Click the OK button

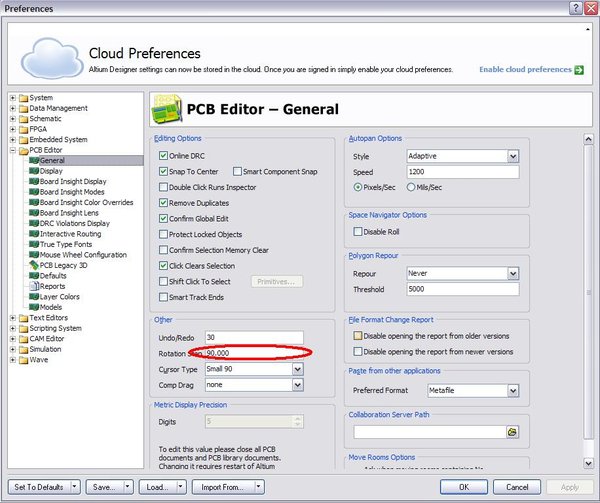click(x=464, y=487)
